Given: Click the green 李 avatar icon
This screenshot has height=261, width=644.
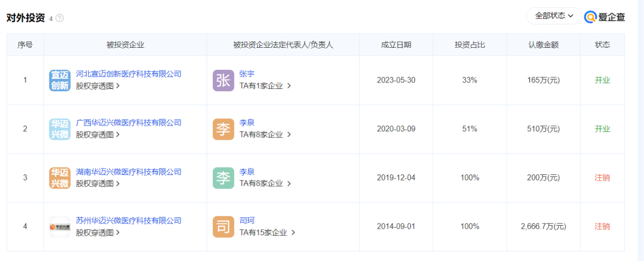Looking at the screenshot, I should (224, 178).
